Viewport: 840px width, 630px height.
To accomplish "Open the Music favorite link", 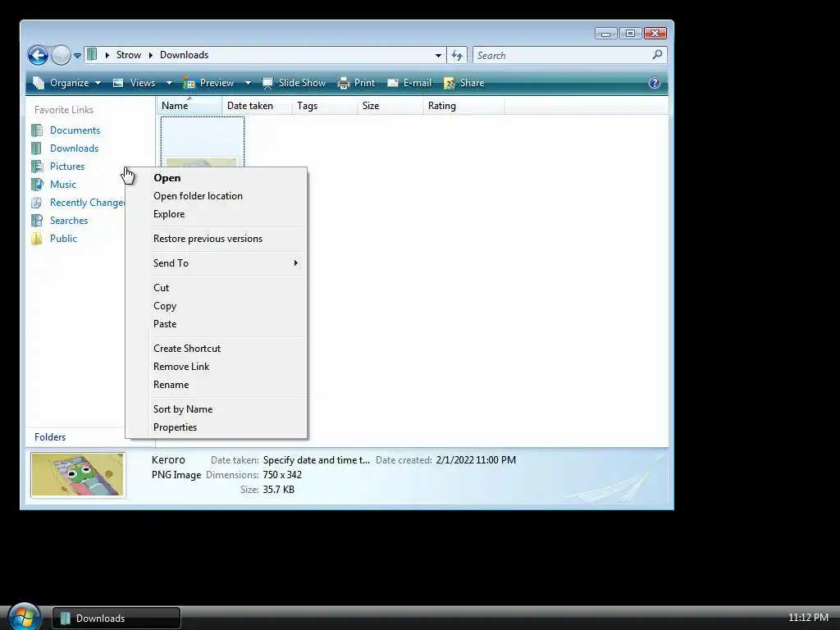I will click(62, 185).
